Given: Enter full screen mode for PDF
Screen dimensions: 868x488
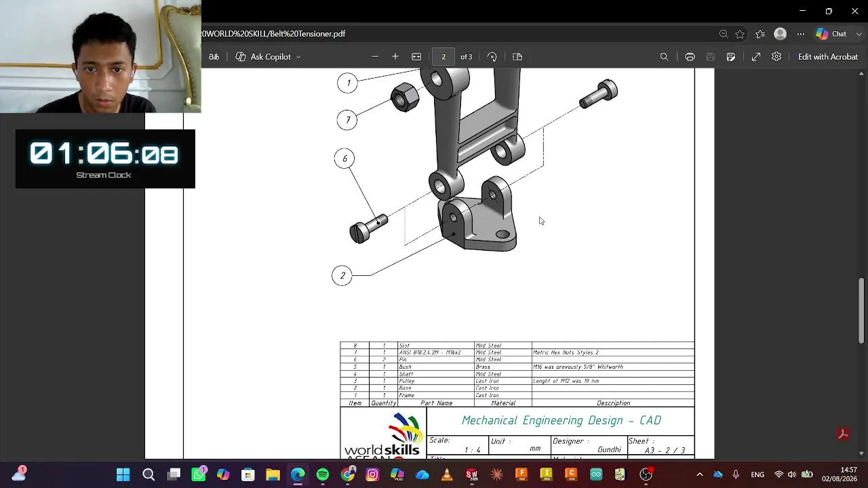Looking at the screenshot, I should click(756, 57).
